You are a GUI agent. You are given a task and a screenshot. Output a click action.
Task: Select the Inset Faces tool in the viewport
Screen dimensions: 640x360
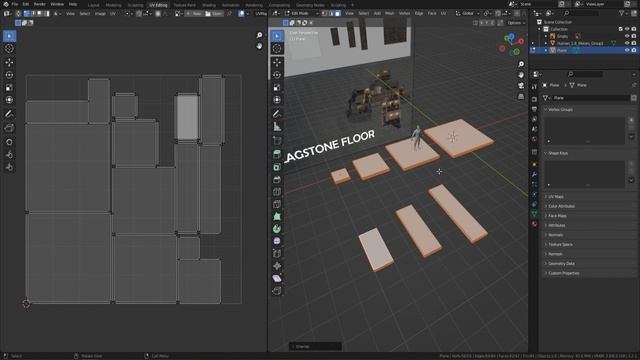tap(277, 167)
